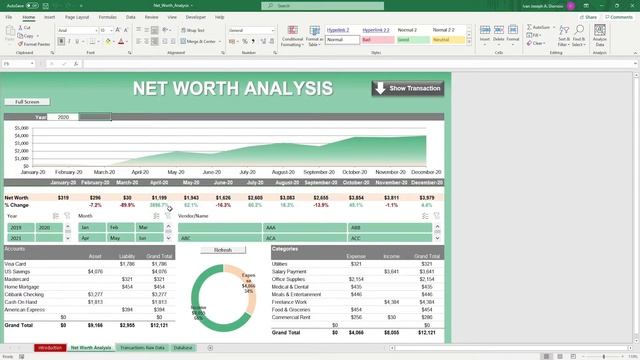Screen dimensions: 640x360
Task: Open Sort & Filter
Action: pyautogui.click(x=564, y=36)
